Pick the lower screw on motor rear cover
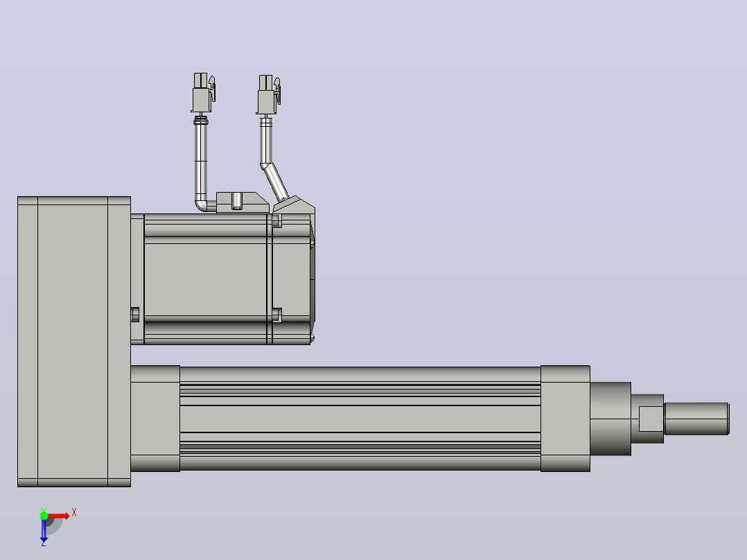 click(276, 315)
